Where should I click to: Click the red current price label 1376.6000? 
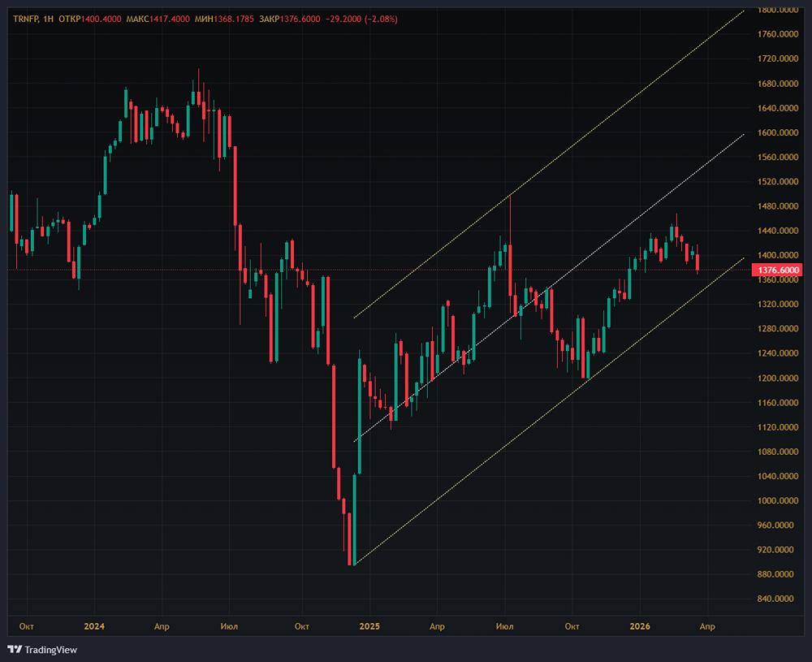777,270
